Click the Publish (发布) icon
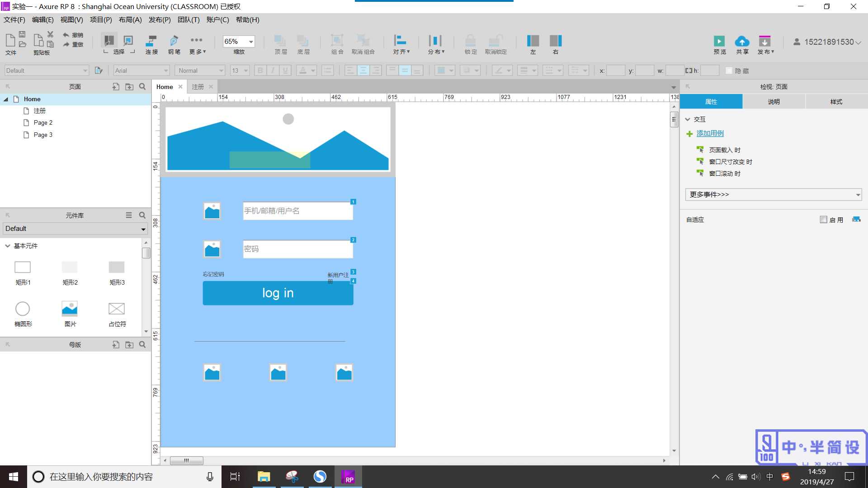Screen dimensions: 868x488 click(764, 41)
